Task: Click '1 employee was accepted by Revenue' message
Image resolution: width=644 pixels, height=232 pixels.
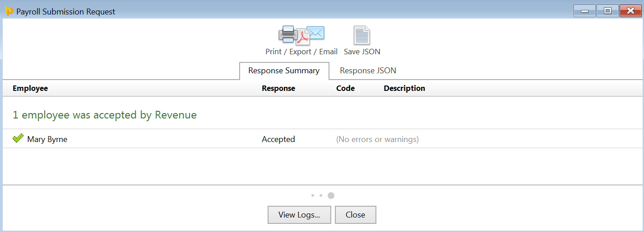Action: pos(105,115)
